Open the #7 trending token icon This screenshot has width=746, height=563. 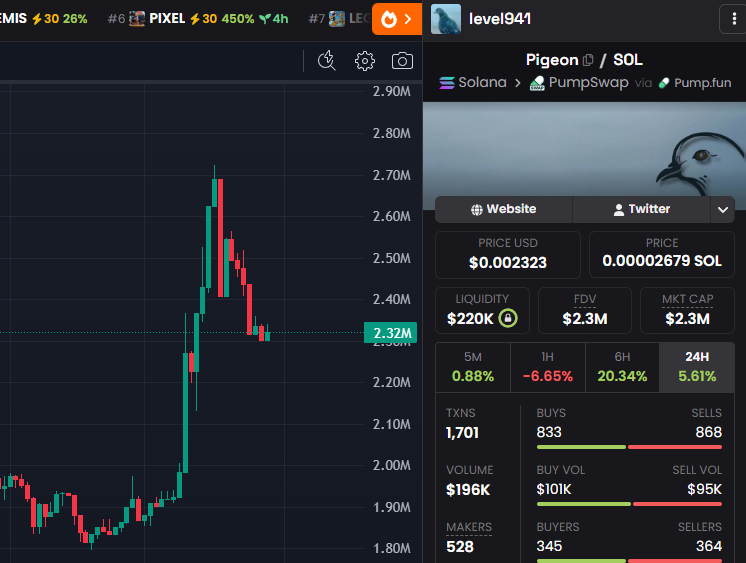tap(337, 19)
